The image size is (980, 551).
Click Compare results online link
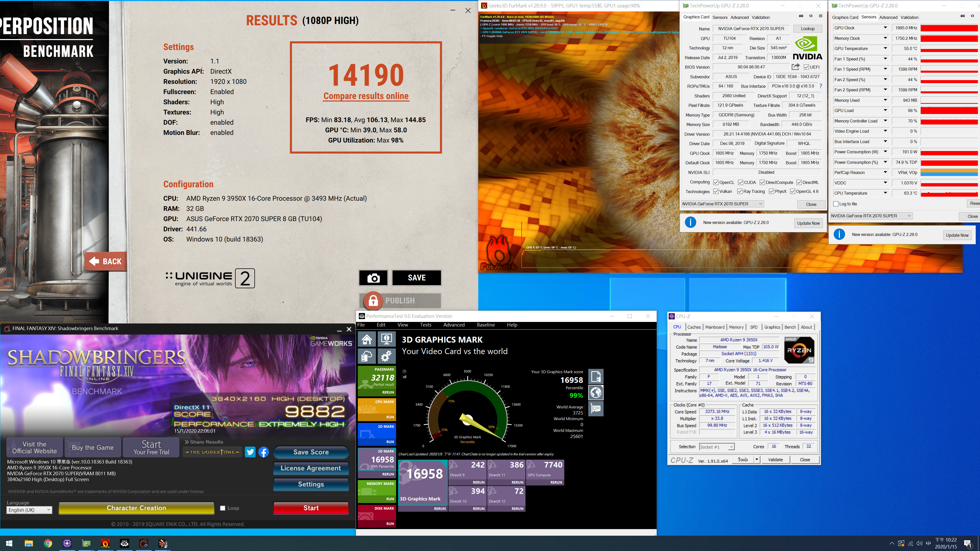coord(366,96)
